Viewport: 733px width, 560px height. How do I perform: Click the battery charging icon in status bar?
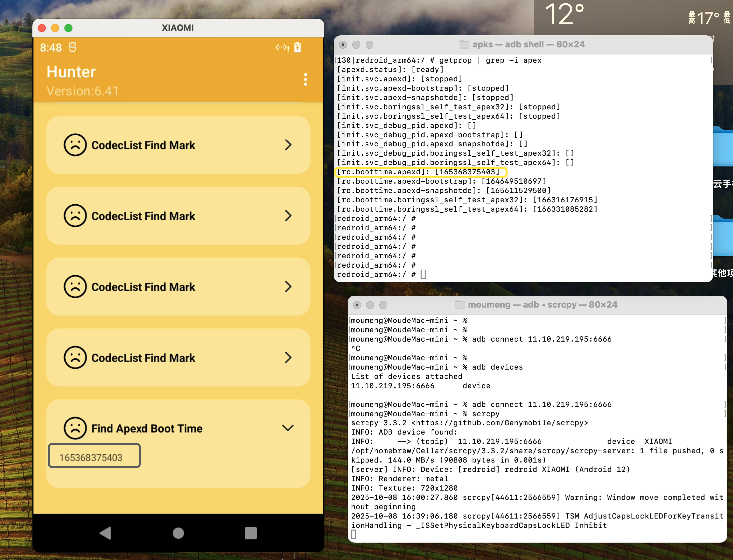[298, 47]
